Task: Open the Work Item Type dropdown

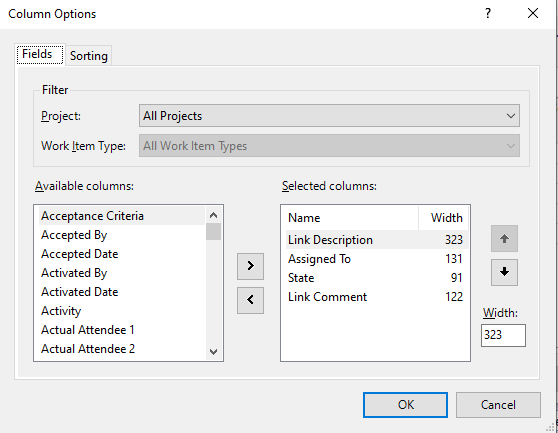Action: coord(329,146)
